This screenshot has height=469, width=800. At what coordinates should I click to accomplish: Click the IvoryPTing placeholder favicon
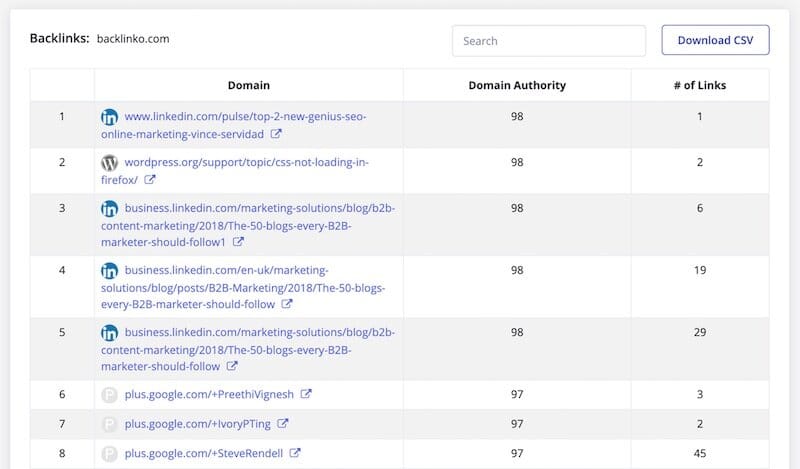click(109, 425)
